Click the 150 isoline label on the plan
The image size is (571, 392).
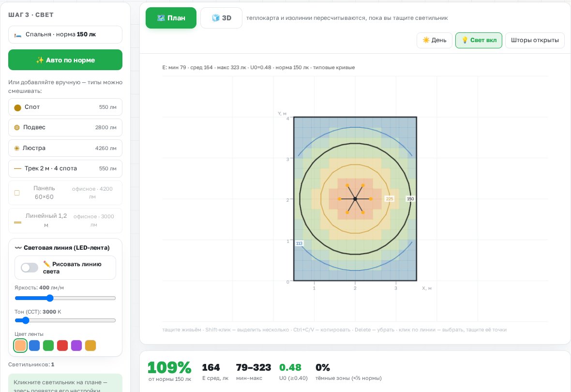tap(410, 199)
